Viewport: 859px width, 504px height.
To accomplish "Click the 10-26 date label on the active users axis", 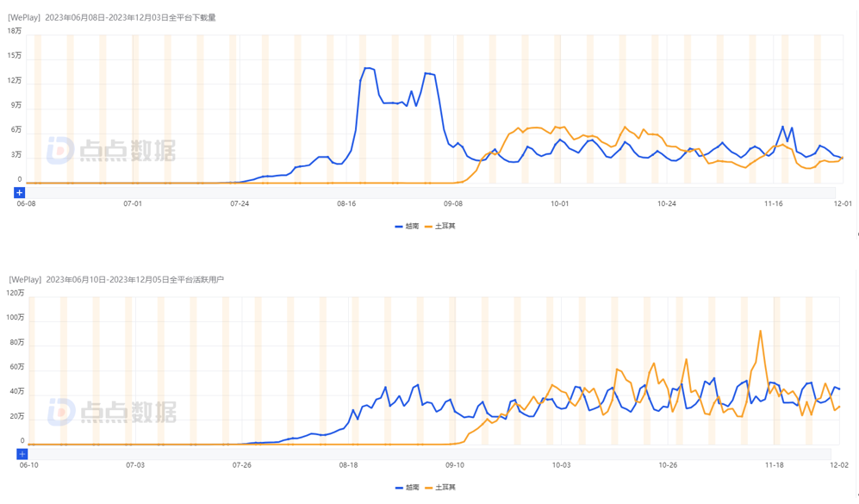I will coord(668,465).
